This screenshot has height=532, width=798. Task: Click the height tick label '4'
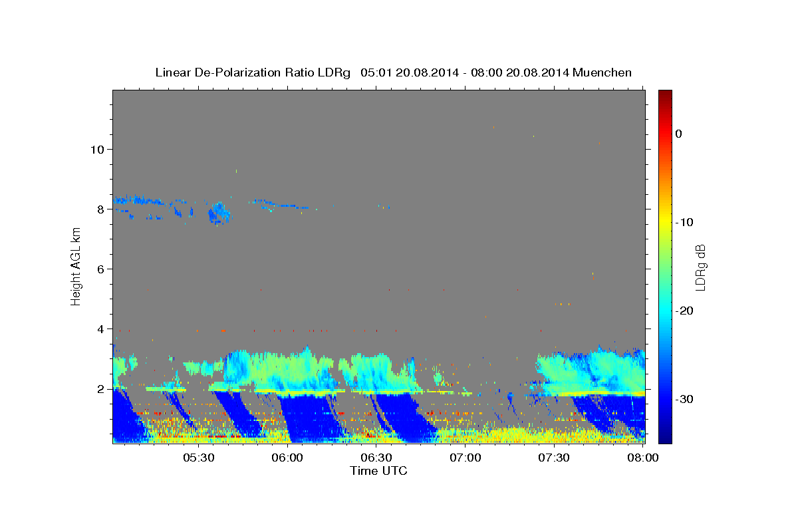click(100, 329)
